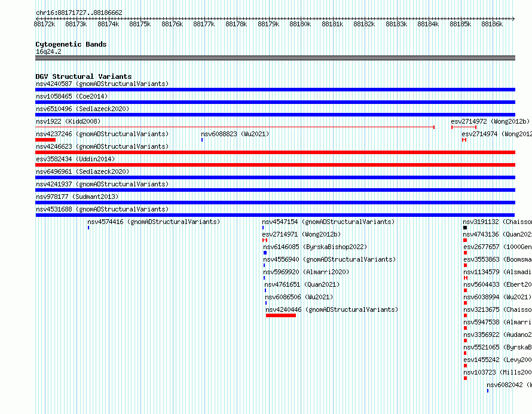This screenshot has width=532, height=414.
Task: Click the blue nsv6088823 variant marker
Action: pyautogui.click(x=202, y=140)
